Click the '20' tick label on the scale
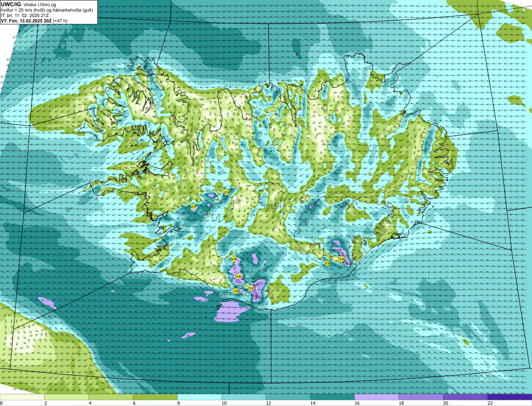 (x=446, y=403)
